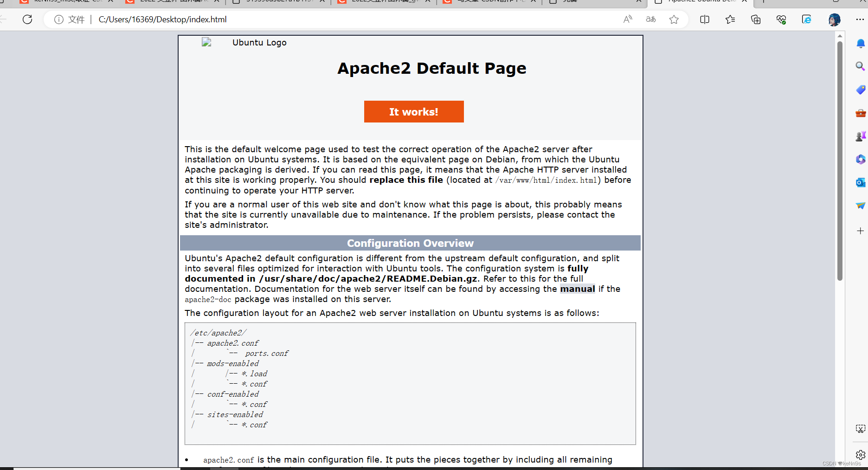Reload the page with the refresh icon
868x470 pixels.
[27, 19]
